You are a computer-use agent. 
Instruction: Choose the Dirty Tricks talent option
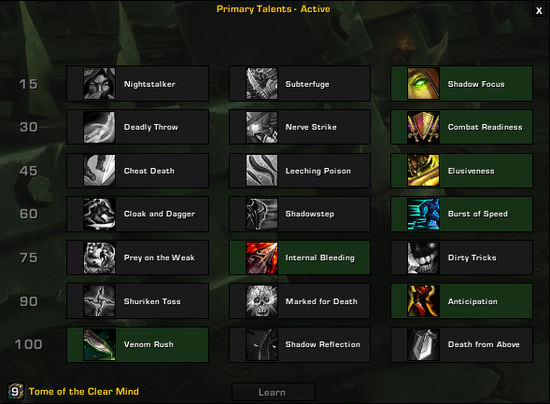462,258
